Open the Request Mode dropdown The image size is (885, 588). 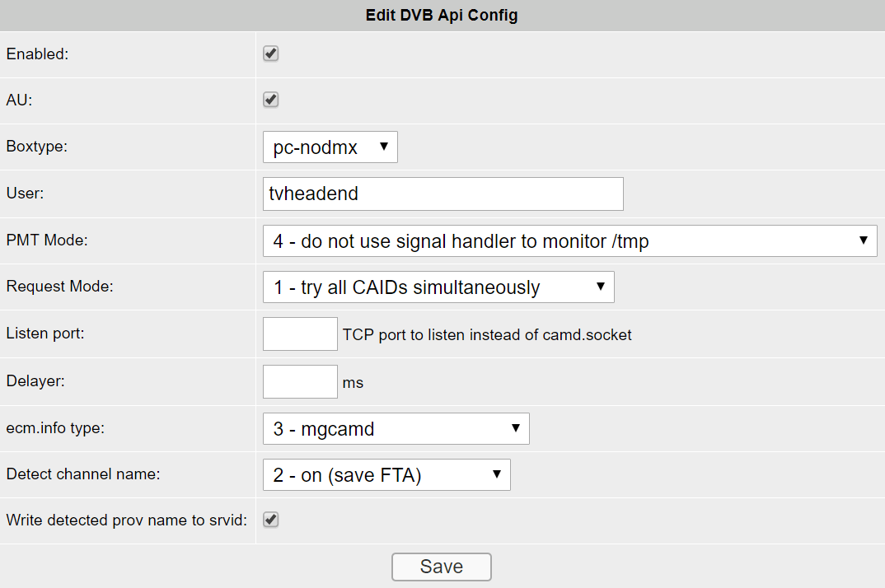pos(438,287)
